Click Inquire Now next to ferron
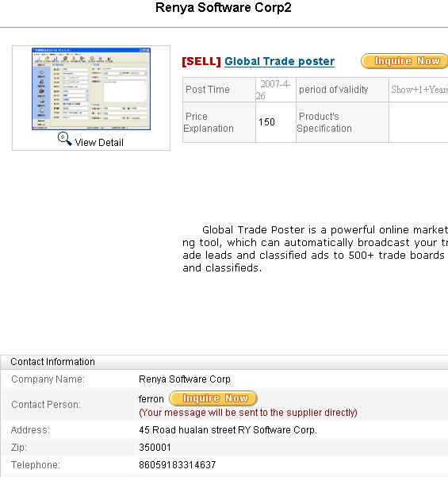Screen dimensions: 448x477 click(x=213, y=398)
